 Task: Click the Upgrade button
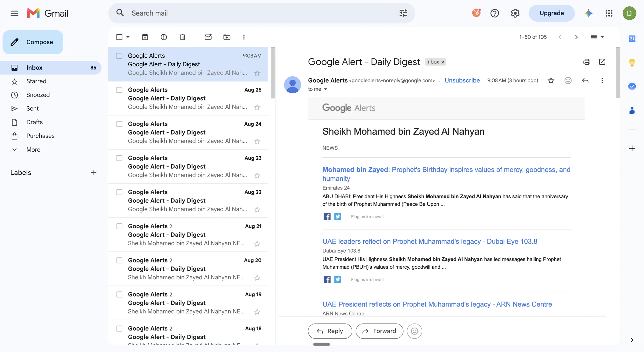tap(552, 13)
